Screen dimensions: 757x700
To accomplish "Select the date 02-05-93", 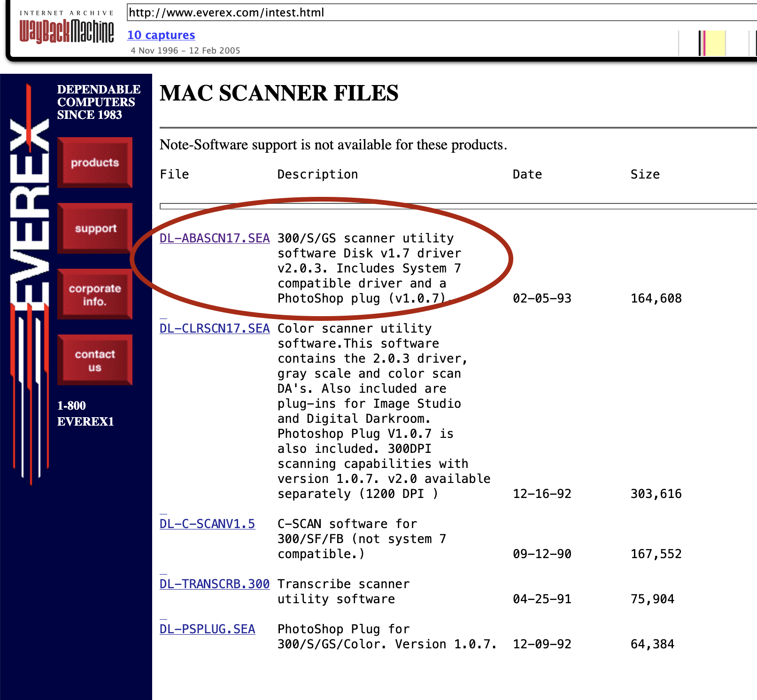I will (542, 298).
